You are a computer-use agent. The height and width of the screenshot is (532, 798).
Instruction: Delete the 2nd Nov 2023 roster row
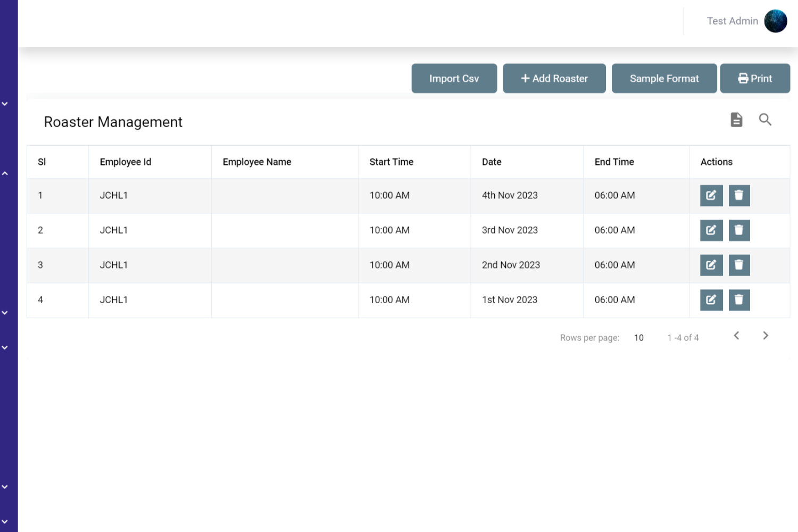tap(739, 265)
